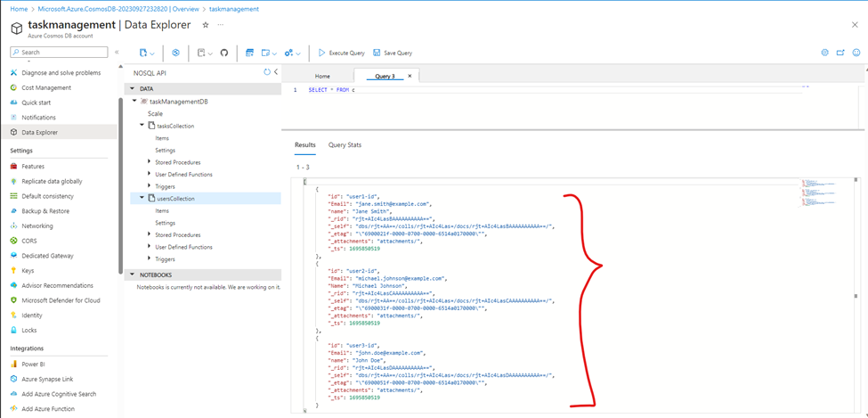Open the more options ellipsis in title
868x418 pixels.
[220, 25]
